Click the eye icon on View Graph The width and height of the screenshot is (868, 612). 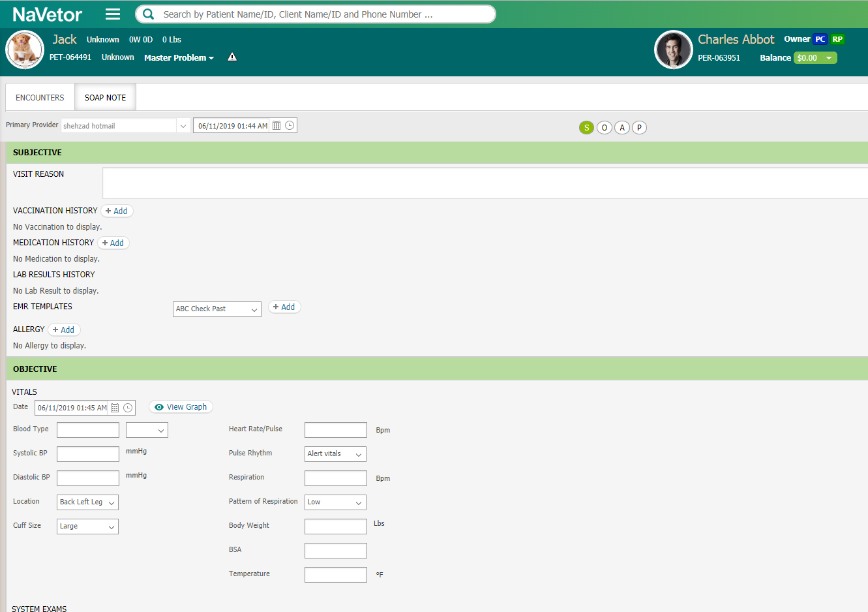click(x=158, y=407)
